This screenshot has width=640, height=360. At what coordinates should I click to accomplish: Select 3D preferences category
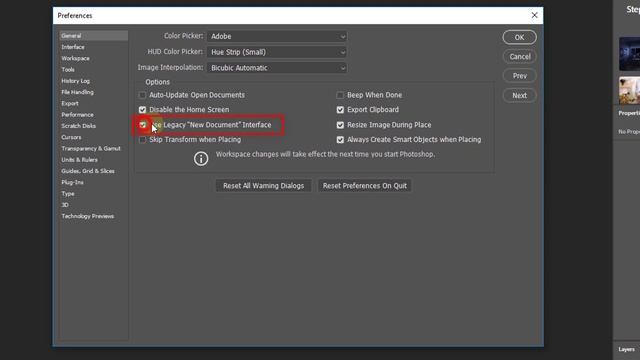tap(65, 205)
